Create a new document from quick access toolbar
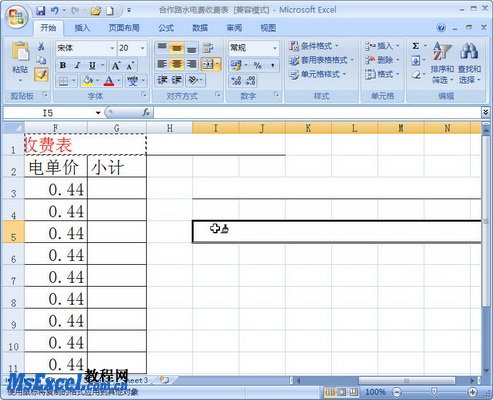The image size is (493, 400). point(110,11)
